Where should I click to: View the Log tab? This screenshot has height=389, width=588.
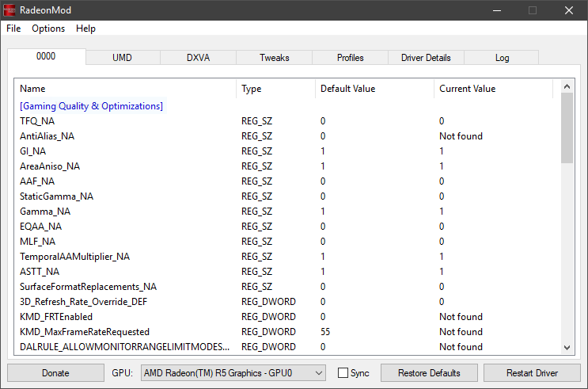click(502, 58)
